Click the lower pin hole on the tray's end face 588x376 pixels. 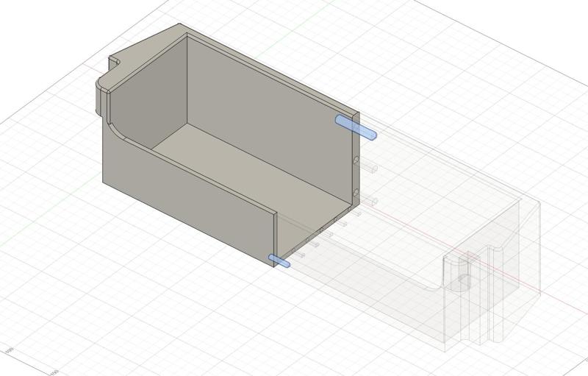(356, 193)
